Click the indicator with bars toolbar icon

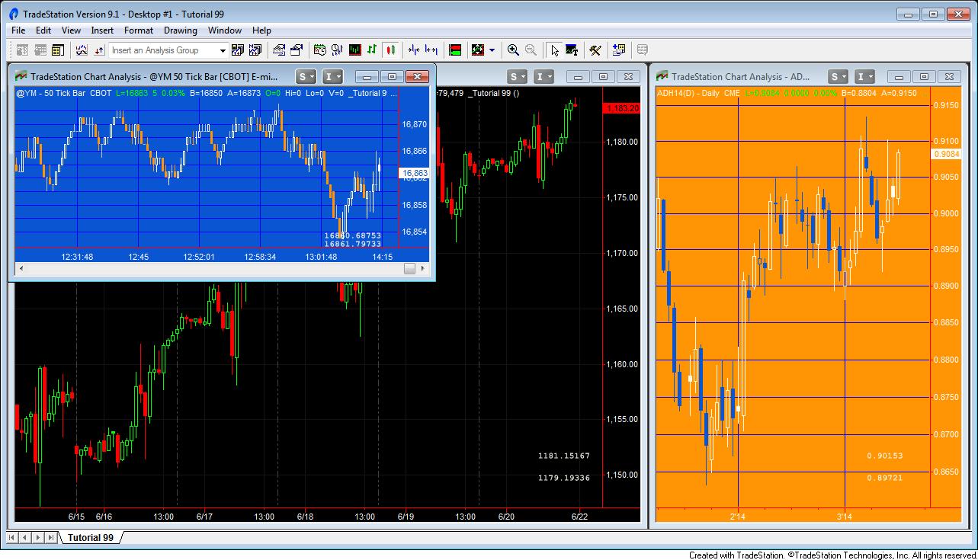pos(338,50)
